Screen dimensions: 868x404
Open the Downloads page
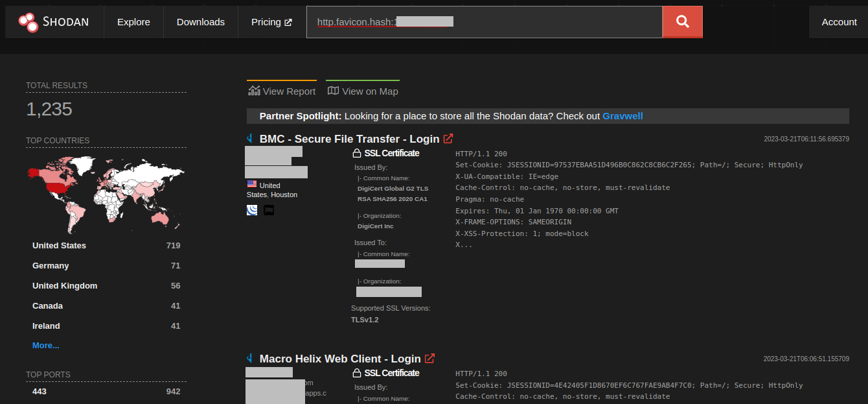click(201, 22)
